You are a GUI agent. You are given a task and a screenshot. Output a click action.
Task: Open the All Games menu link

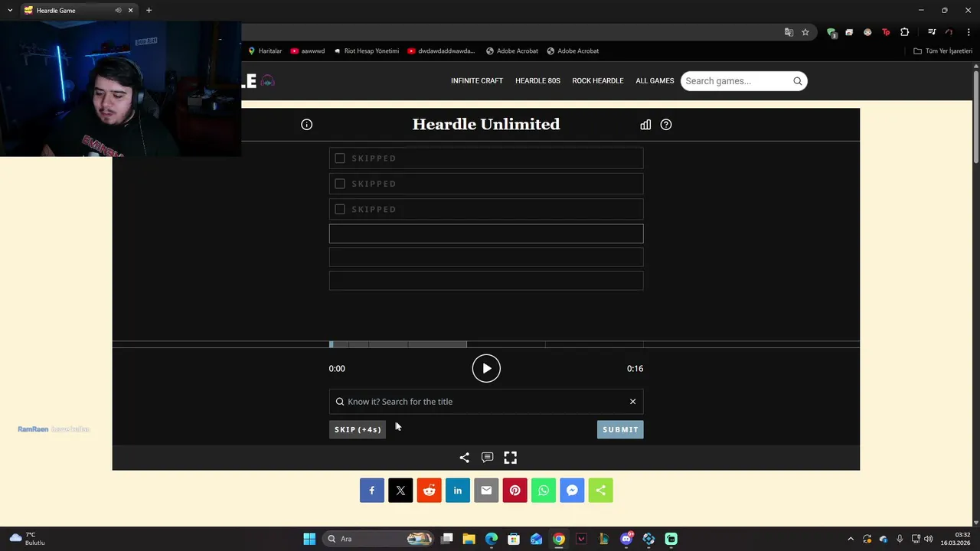click(655, 81)
